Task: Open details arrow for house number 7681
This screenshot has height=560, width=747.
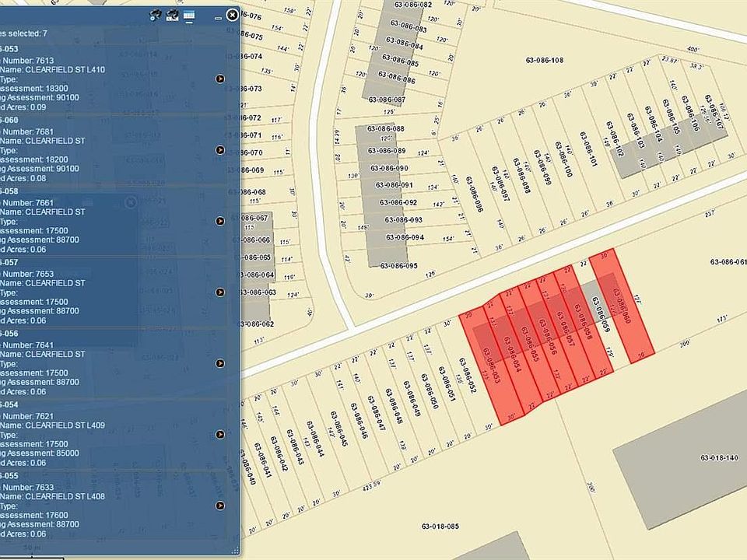Action: click(220, 149)
